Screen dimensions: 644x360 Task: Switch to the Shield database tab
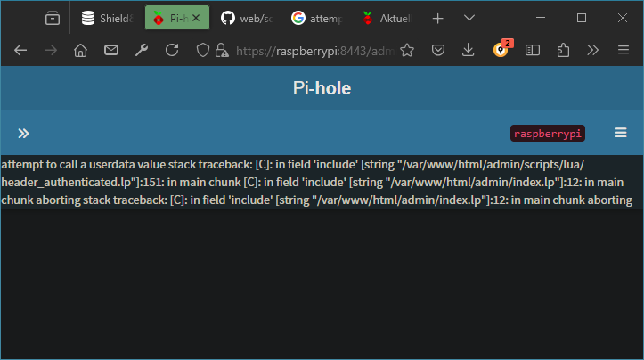coord(106,18)
